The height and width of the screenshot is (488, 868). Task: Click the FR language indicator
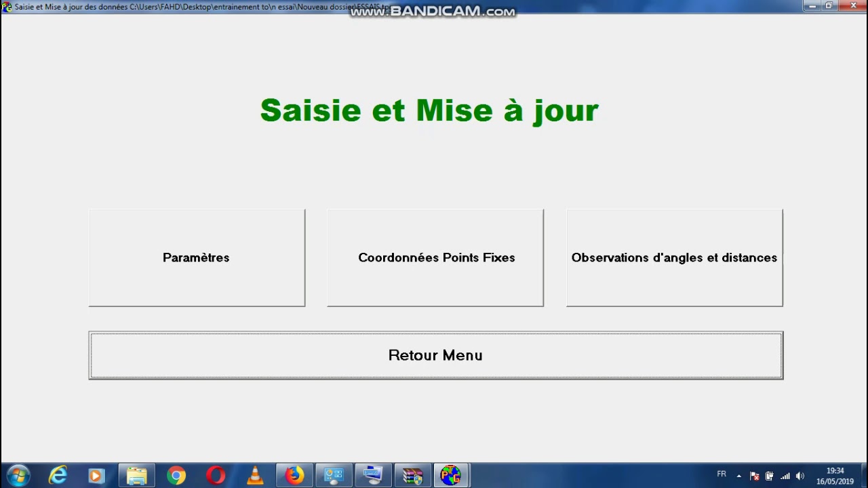click(x=722, y=474)
